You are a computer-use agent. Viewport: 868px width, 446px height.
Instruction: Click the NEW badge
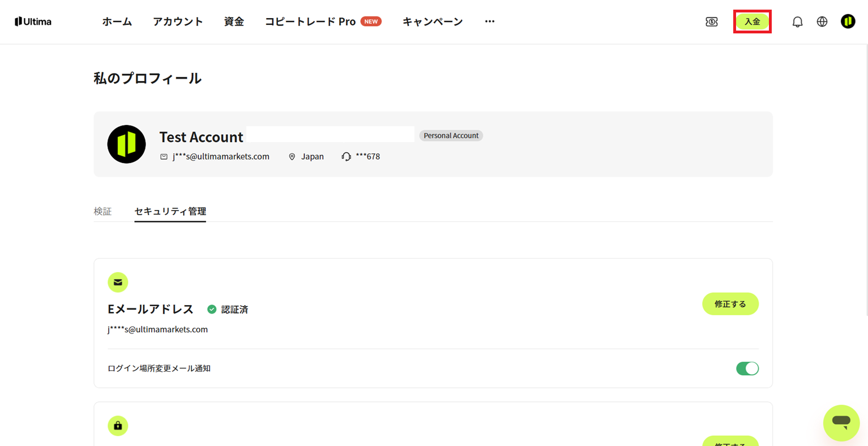click(371, 22)
